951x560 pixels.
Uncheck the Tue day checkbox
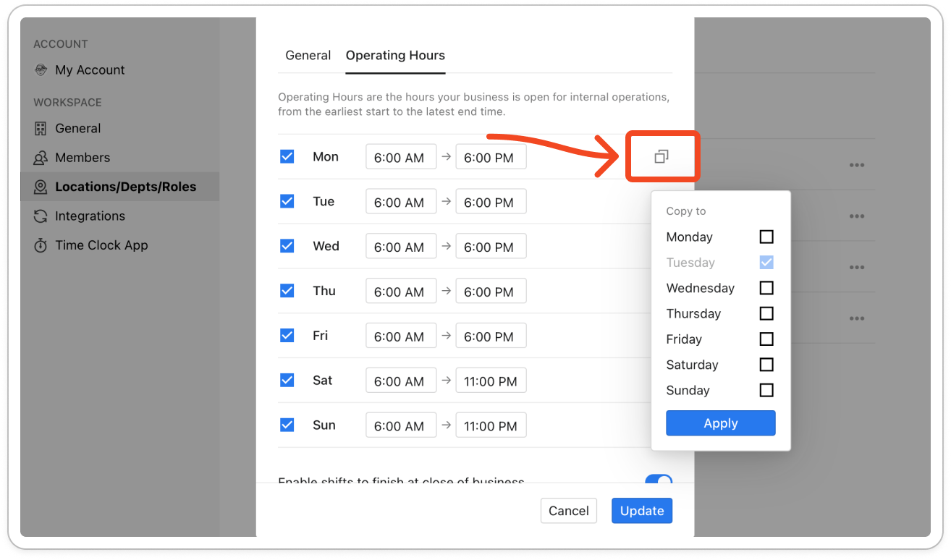click(287, 201)
